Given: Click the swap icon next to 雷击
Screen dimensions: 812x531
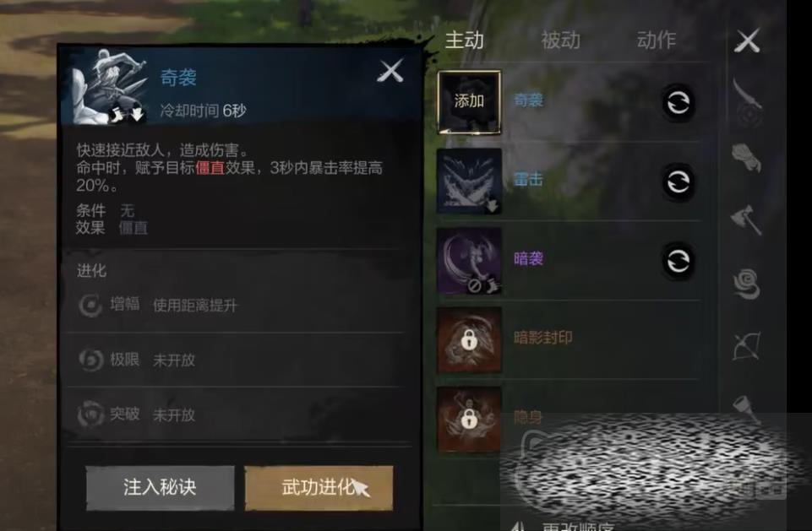Looking at the screenshot, I should pyautogui.click(x=678, y=182).
